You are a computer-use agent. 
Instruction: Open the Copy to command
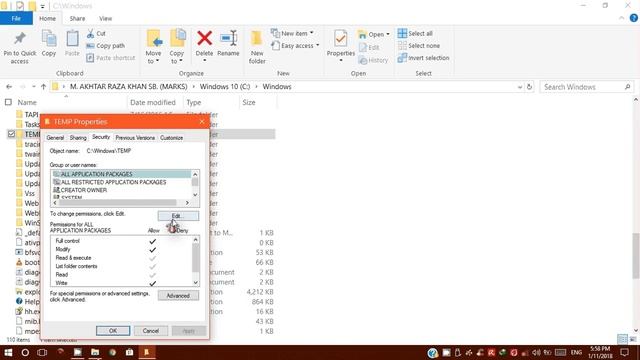point(177,47)
